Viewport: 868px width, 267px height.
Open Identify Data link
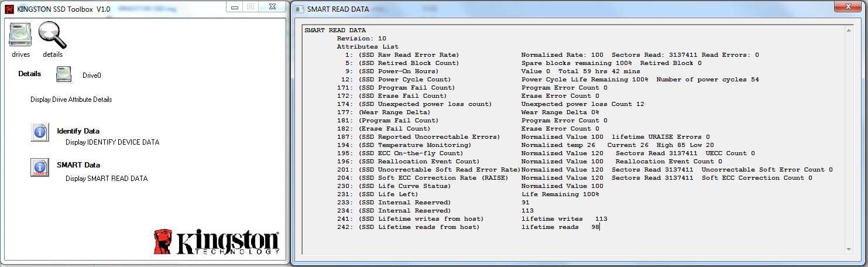pos(78,131)
